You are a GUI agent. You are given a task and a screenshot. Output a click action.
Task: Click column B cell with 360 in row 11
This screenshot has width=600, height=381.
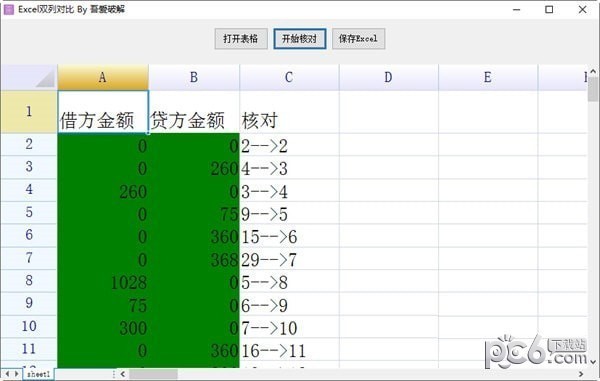194,349
